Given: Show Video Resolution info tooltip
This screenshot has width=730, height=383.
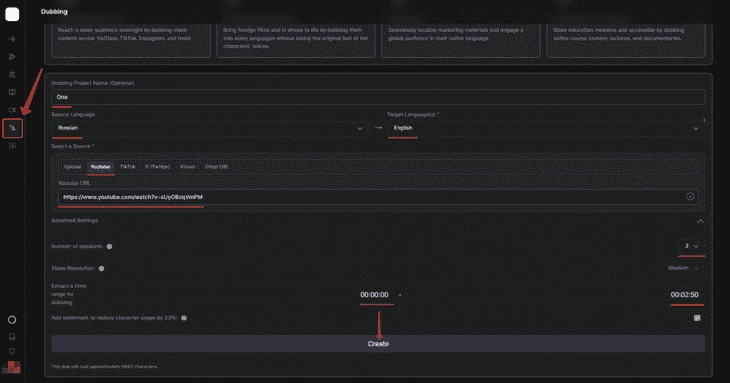Looking at the screenshot, I should coord(101,269).
